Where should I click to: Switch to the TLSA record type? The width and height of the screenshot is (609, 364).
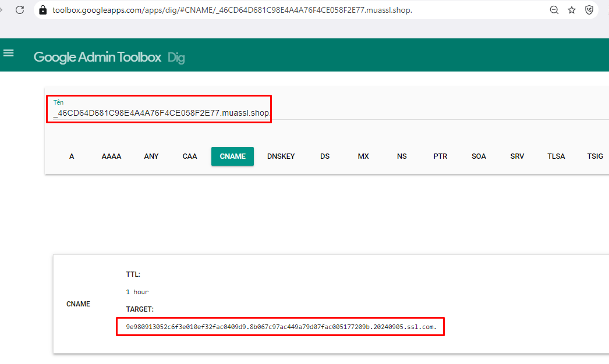(x=556, y=156)
